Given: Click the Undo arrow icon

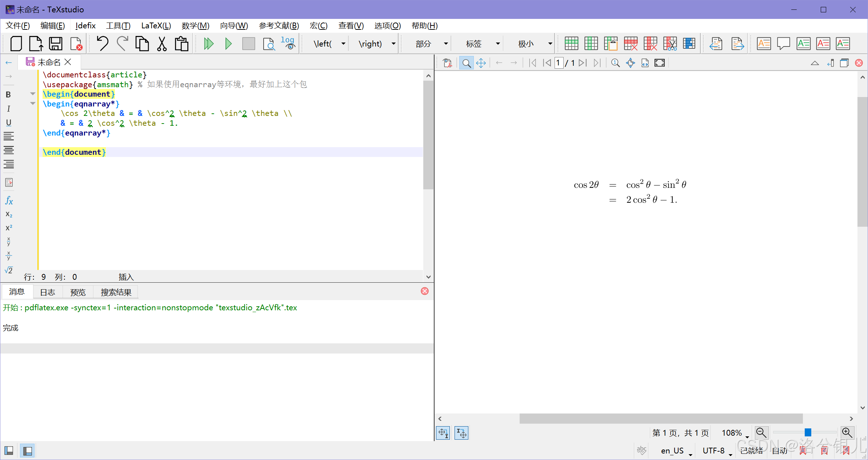Looking at the screenshot, I should [x=102, y=44].
